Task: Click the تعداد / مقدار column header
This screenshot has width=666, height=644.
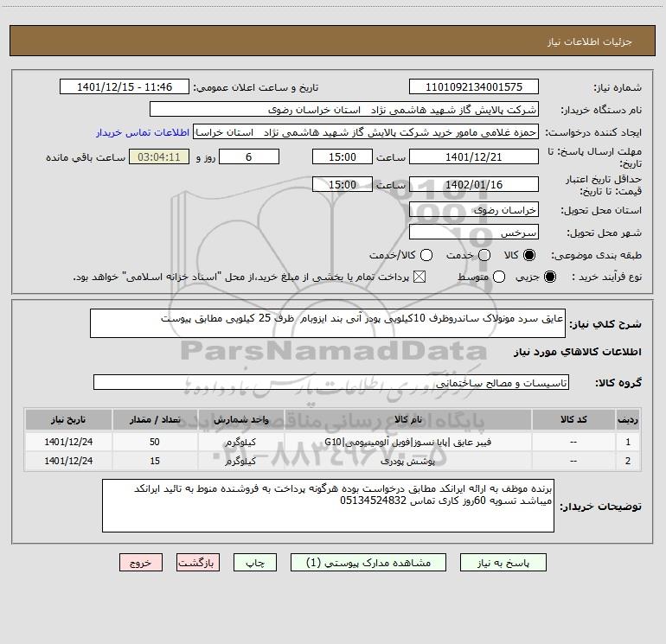Action: point(155,419)
